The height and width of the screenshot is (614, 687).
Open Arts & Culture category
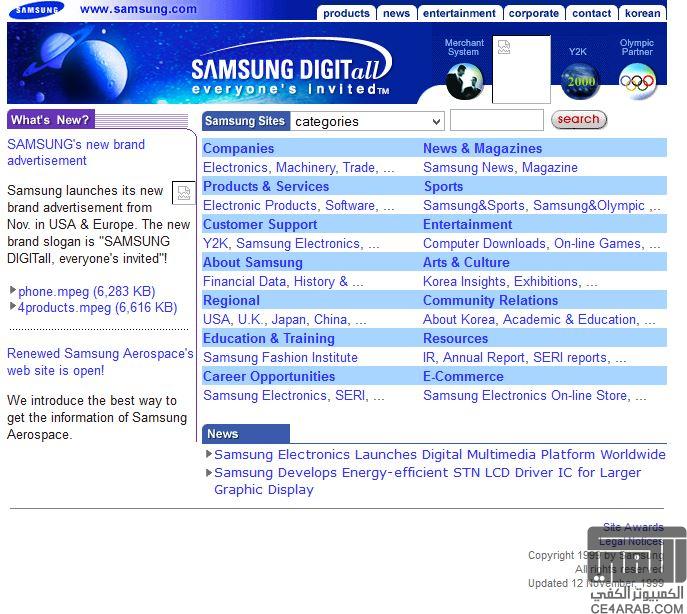pyautogui.click(x=466, y=263)
